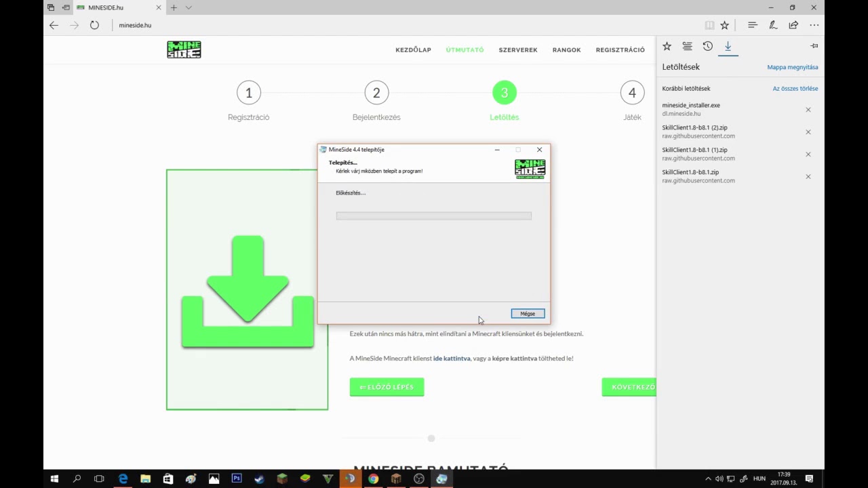Open Google Chrome from the taskbar
Viewport: 868px width, 488px height.
point(373,479)
